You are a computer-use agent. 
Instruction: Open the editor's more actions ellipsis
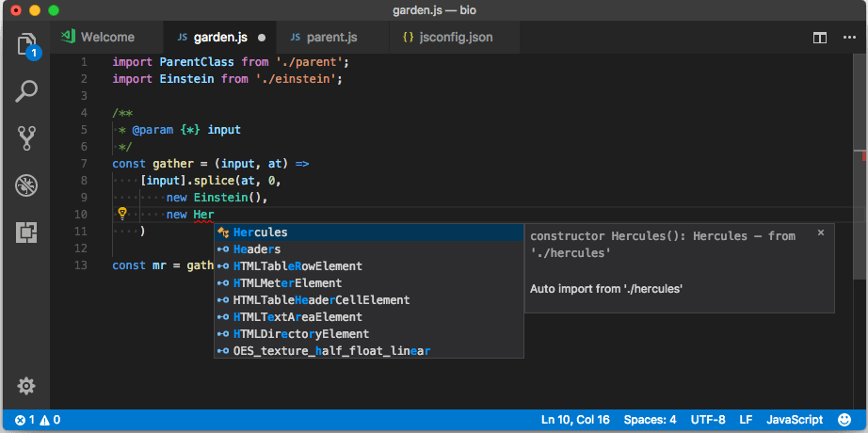[x=847, y=38]
